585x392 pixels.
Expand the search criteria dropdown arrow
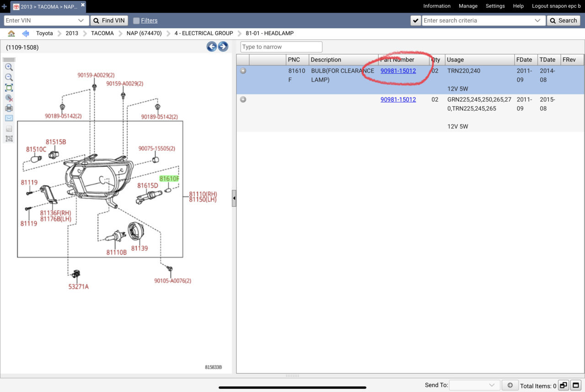pyautogui.click(x=537, y=21)
